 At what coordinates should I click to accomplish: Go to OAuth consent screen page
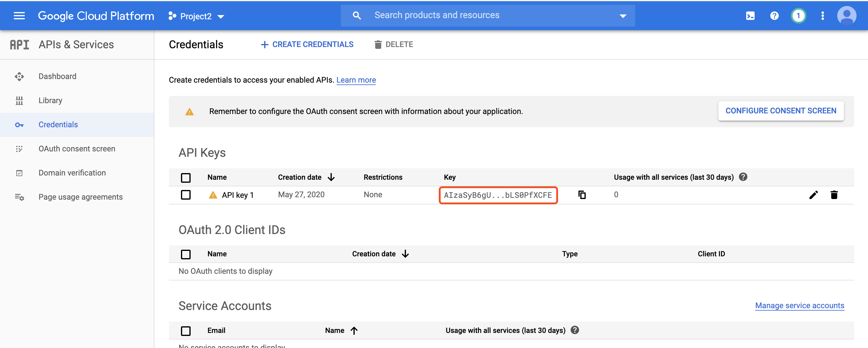(77, 149)
